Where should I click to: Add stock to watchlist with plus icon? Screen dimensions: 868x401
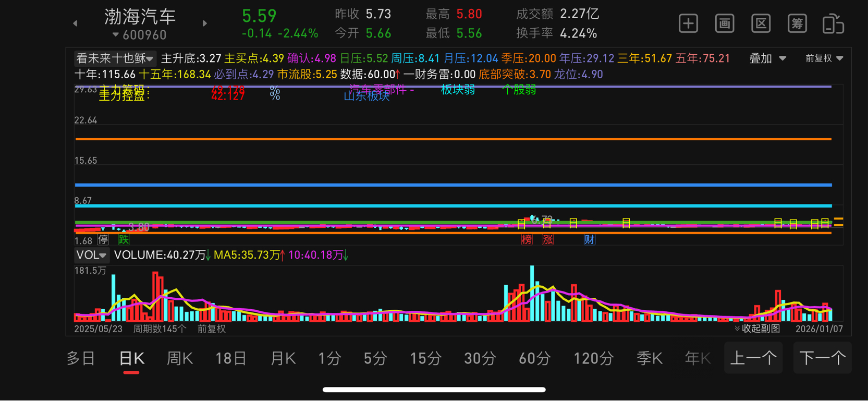688,23
